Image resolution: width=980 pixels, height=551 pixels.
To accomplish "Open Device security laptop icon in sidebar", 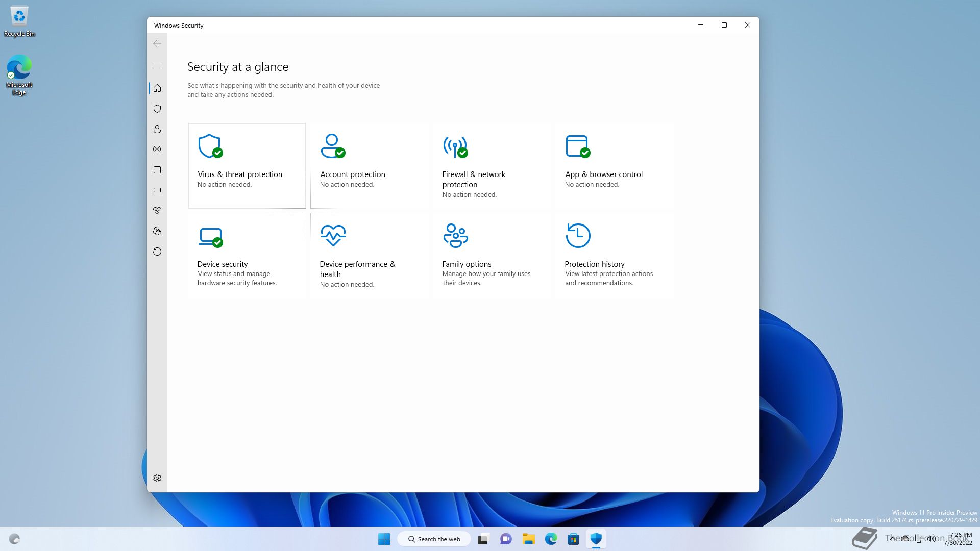I will (x=157, y=190).
